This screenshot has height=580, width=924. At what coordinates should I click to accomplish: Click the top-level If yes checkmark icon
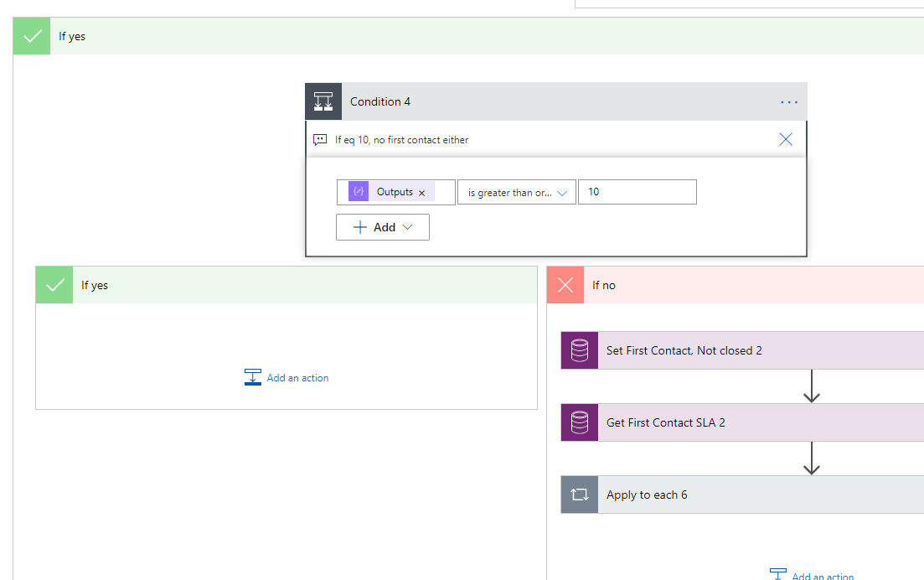pyautogui.click(x=32, y=36)
